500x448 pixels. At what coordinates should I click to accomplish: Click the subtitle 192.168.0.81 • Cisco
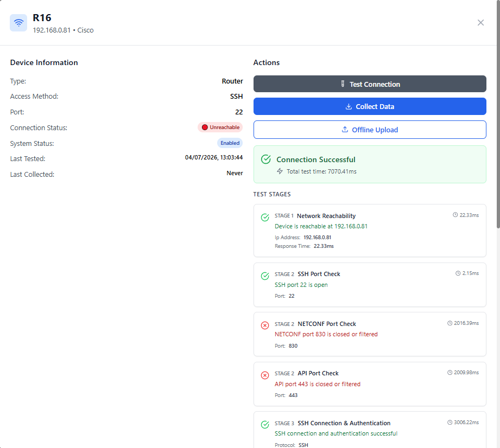point(63,30)
